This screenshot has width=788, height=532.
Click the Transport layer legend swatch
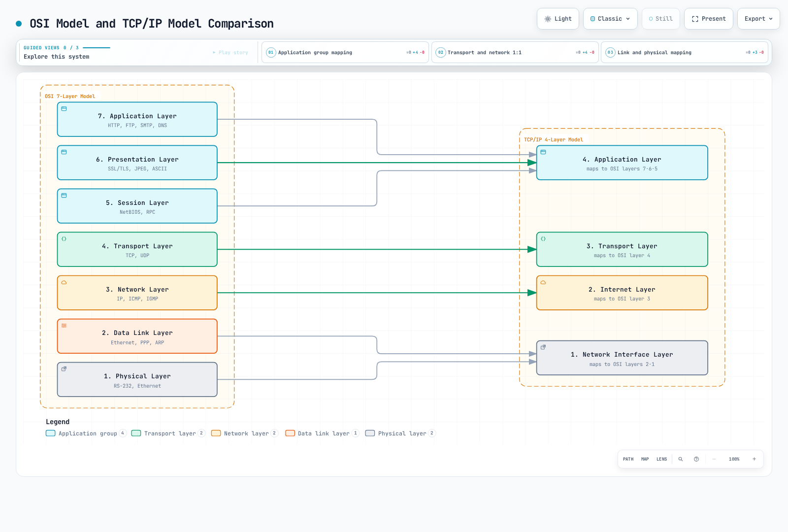tap(136, 433)
